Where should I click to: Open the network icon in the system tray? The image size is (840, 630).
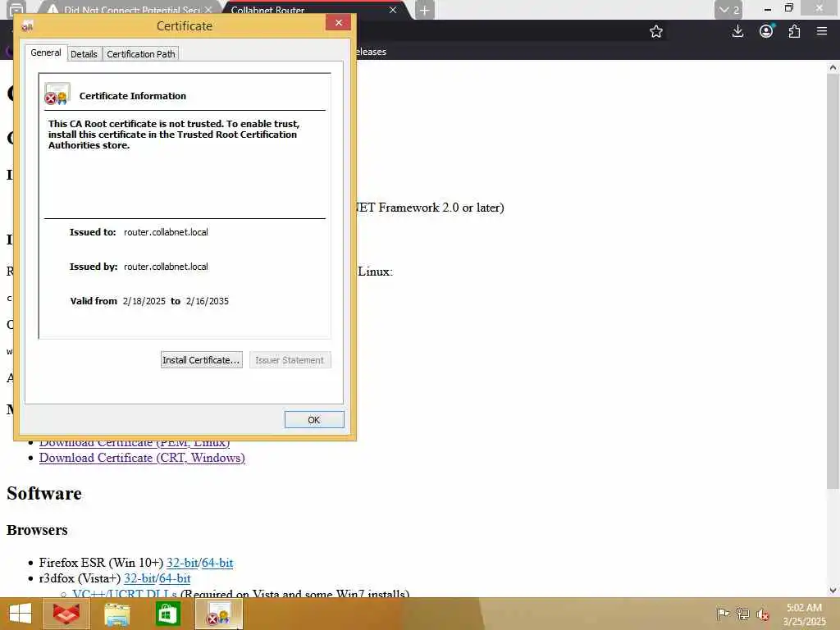[x=743, y=614]
